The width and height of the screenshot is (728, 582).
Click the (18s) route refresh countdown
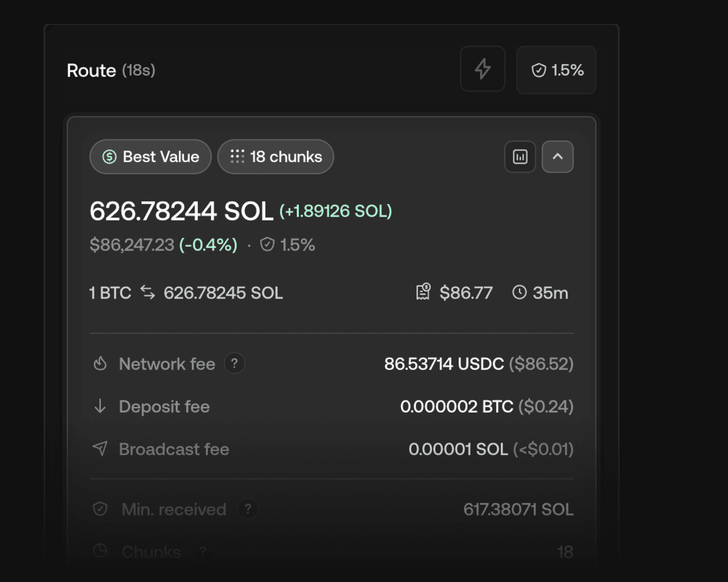139,70
